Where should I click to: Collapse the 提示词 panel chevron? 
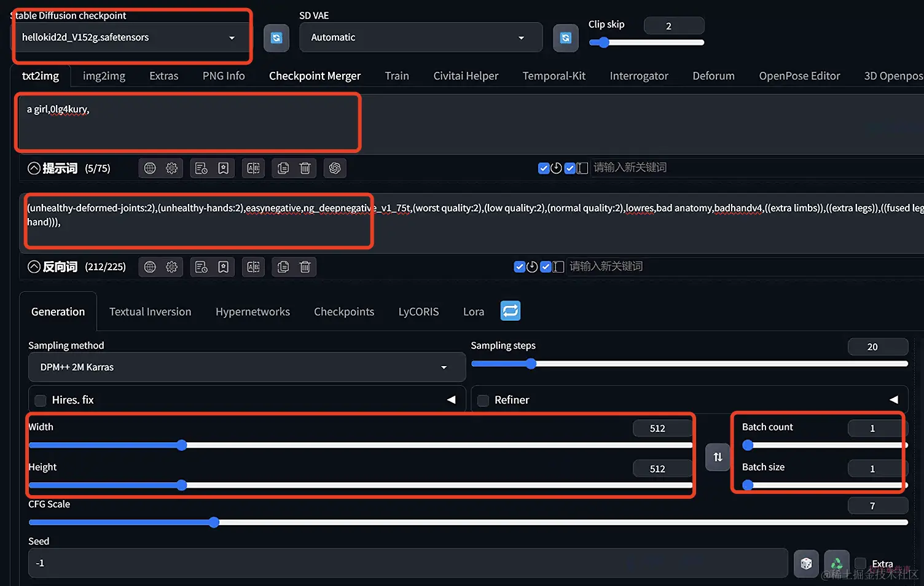(34, 168)
